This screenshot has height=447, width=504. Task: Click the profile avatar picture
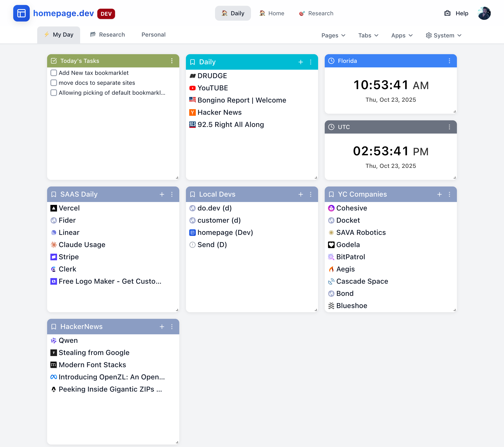tap(484, 13)
